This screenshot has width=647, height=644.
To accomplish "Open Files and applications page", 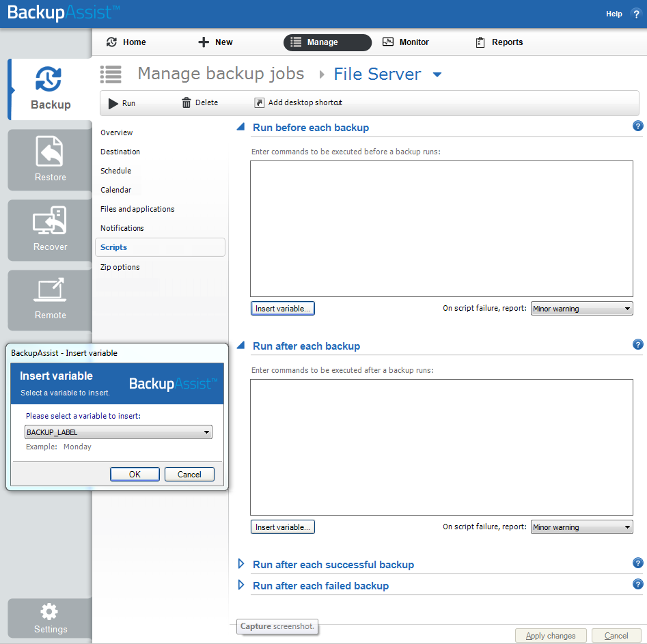I will (x=137, y=209).
